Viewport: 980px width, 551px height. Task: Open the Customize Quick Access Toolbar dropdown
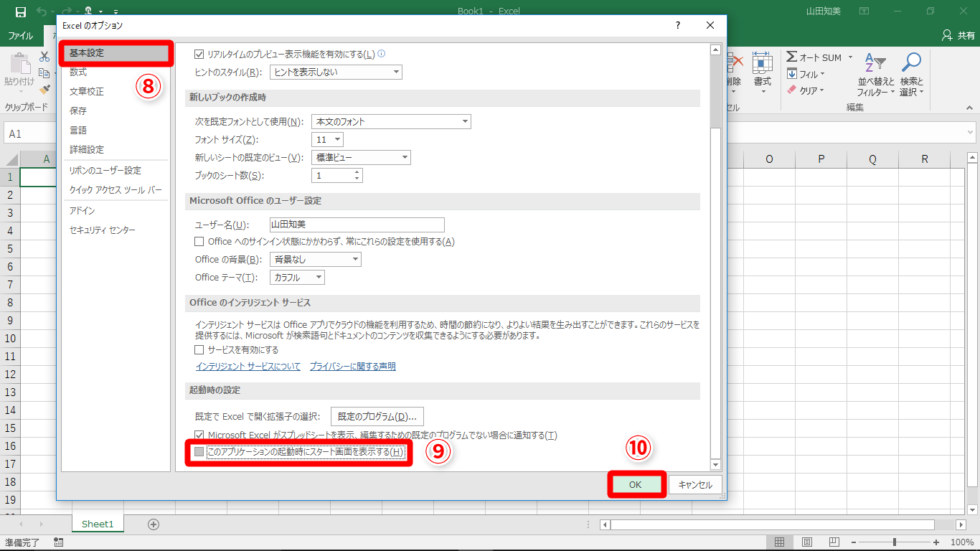[x=116, y=12]
